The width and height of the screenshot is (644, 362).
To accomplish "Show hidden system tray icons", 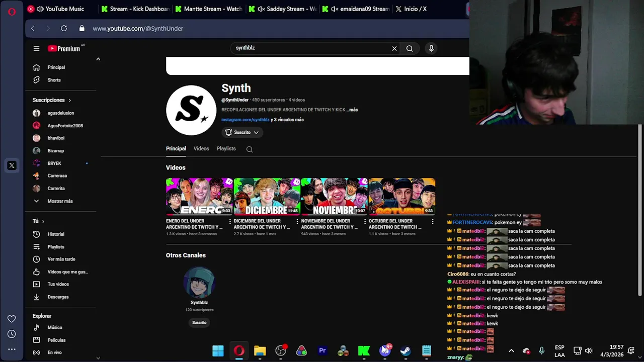I will click(x=511, y=351).
